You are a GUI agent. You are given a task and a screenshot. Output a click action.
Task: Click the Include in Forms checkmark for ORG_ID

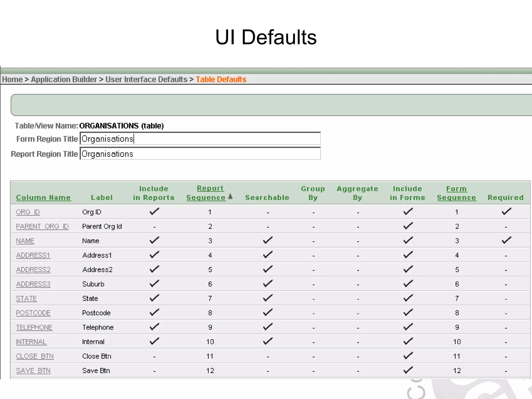tap(408, 211)
